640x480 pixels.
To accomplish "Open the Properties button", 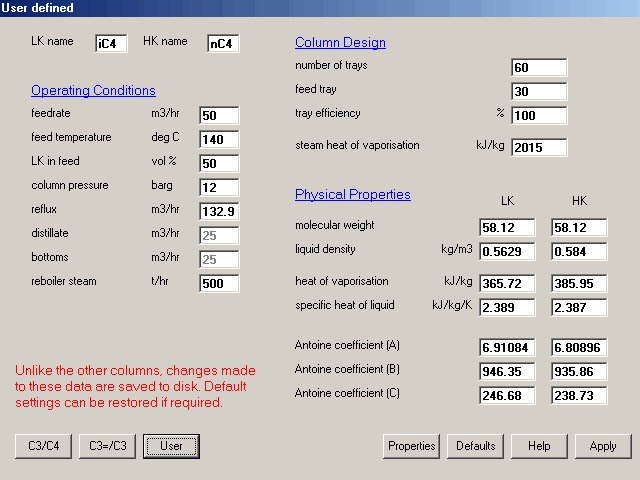I will pos(411,446).
